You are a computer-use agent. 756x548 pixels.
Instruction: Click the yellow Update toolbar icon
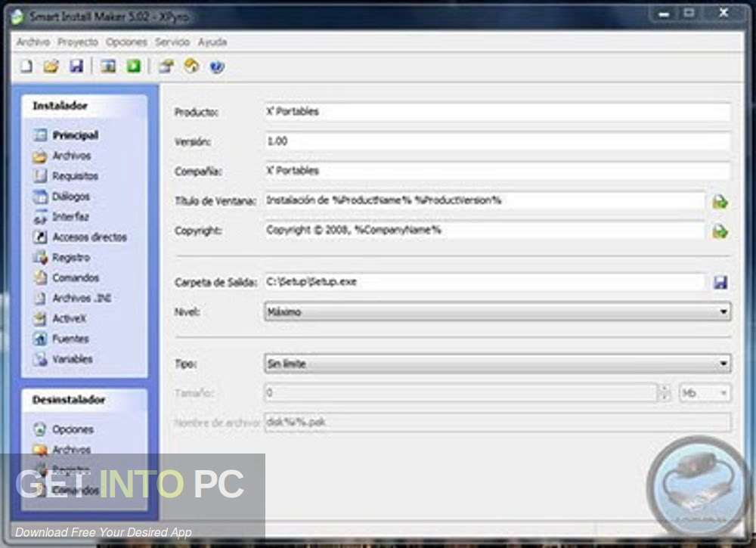[x=191, y=66]
